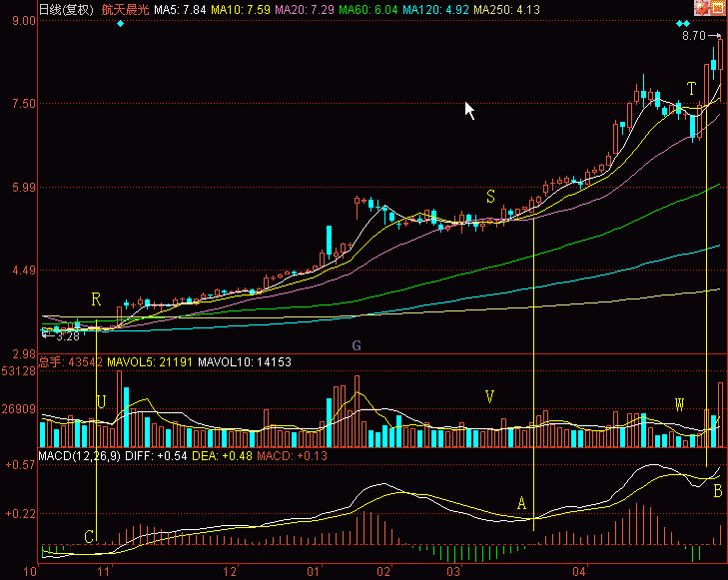
Task: Click the 3.28 low price arrow marker
Action: click(61, 336)
